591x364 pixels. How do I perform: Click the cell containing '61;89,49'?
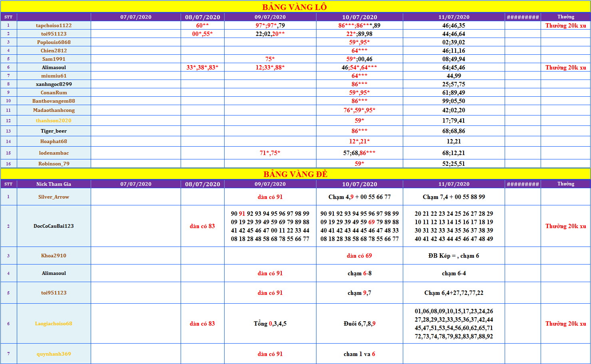pyautogui.click(x=454, y=93)
